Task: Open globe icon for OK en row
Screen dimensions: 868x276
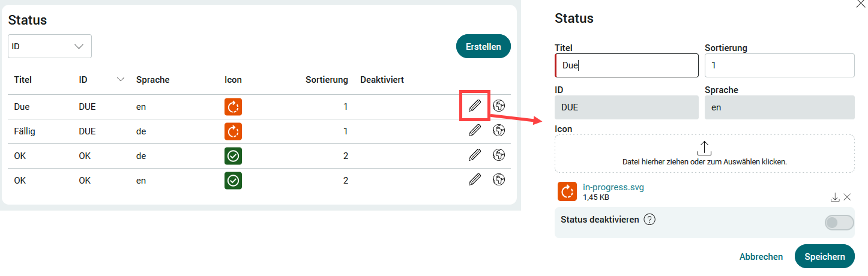Action: point(498,179)
